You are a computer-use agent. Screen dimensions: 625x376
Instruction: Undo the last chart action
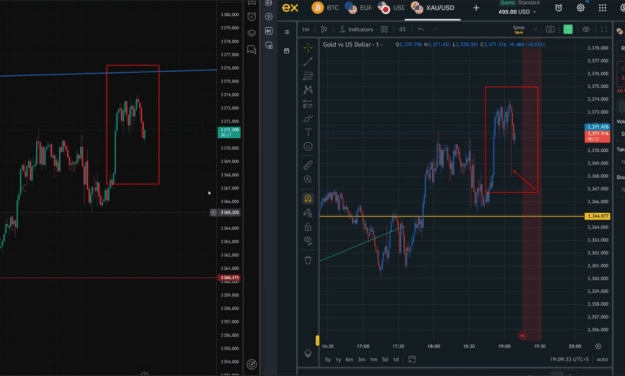pyautogui.click(x=421, y=30)
